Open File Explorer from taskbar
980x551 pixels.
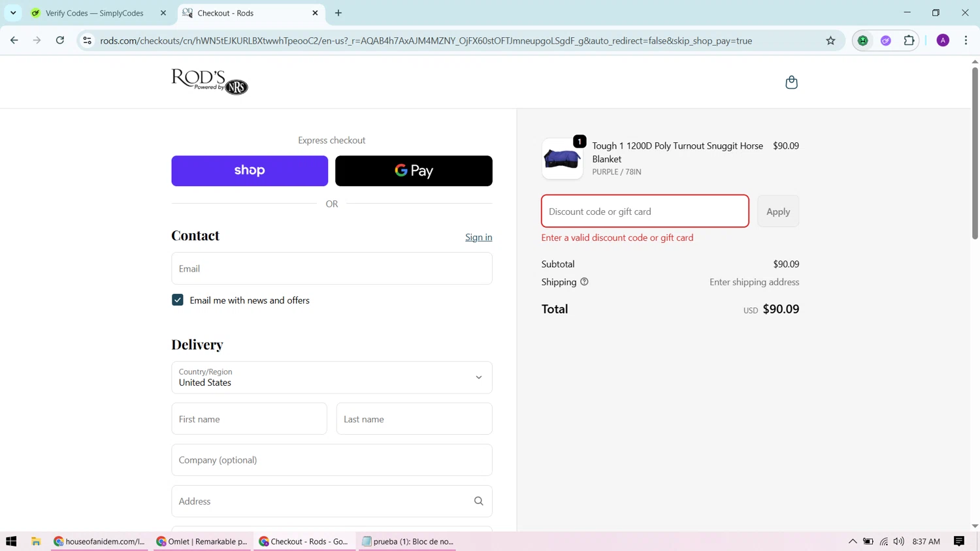pos(36,541)
